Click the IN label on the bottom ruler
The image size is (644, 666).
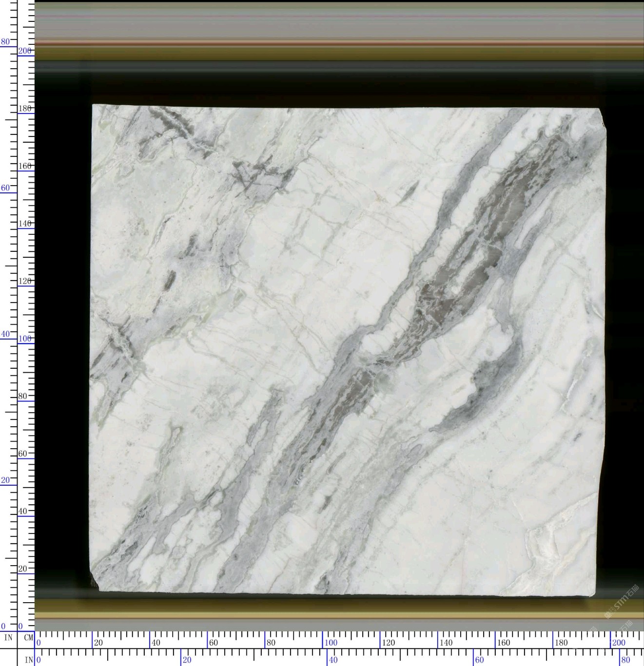29,660
